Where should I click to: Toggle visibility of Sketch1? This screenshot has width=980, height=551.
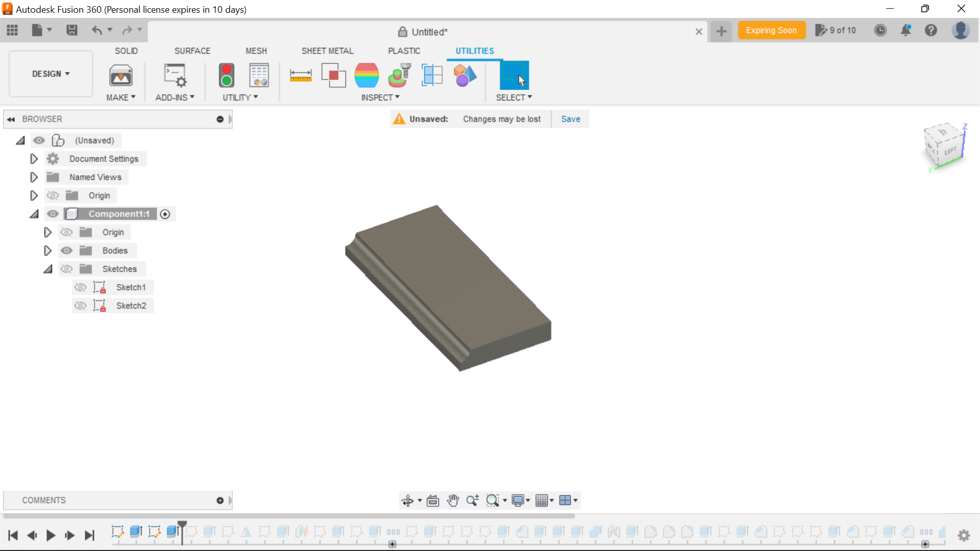80,287
